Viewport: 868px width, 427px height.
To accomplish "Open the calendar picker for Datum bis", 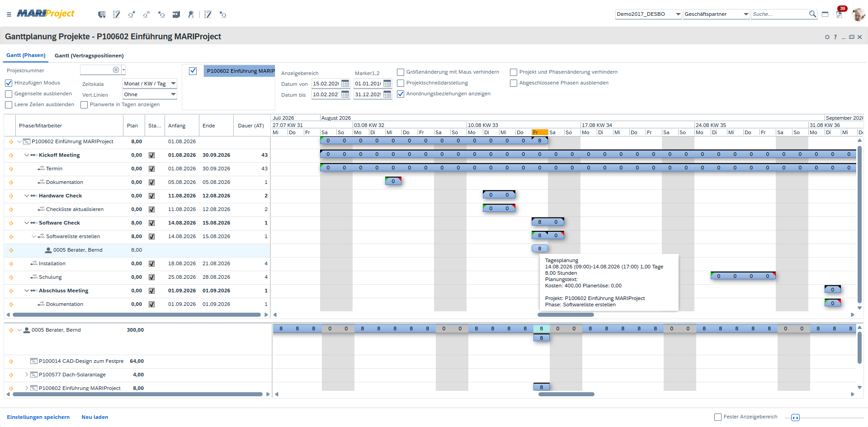I will (345, 94).
